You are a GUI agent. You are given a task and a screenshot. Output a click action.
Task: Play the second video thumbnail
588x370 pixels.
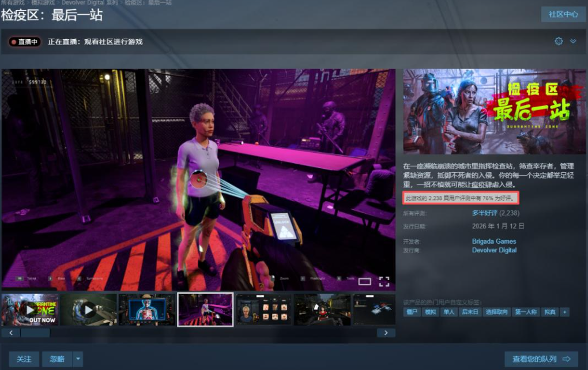89,309
